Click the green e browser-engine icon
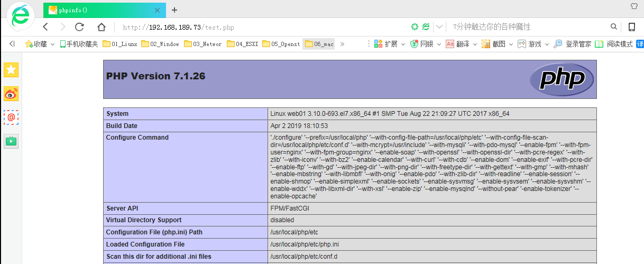Image resolution: width=644 pixels, height=264 pixels. (x=426, y=27)
